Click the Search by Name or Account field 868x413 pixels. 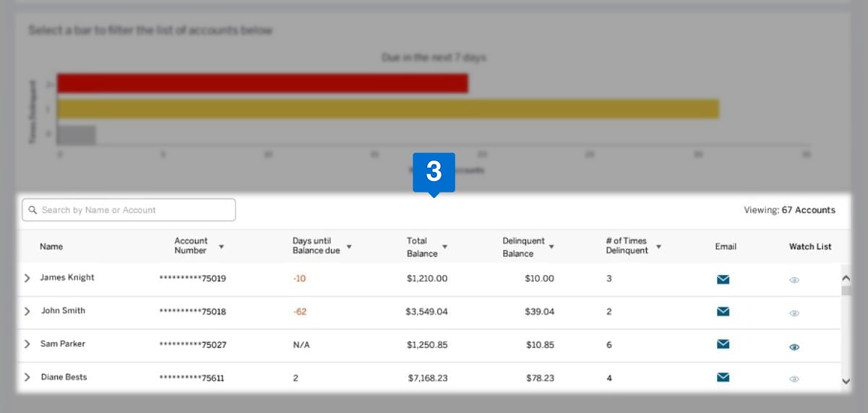pos(129,210)
